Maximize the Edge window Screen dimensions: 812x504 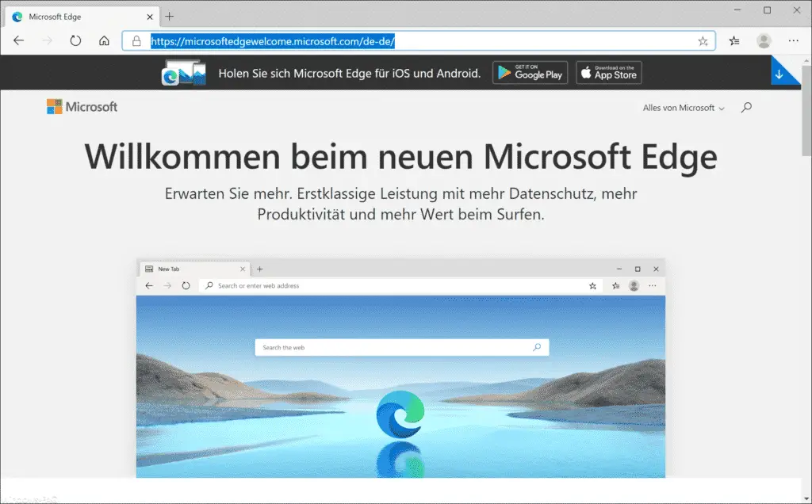(x=767, y=10)
